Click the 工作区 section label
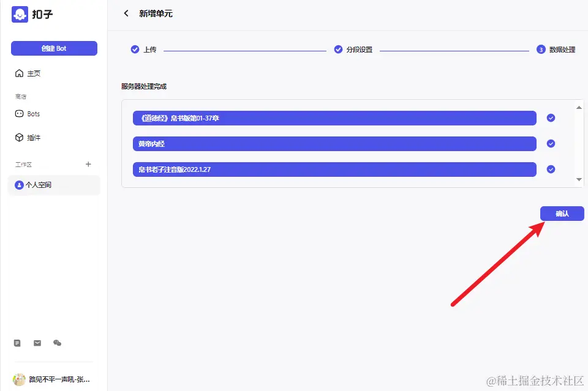Screen dimensions: 588x391 [23, 165]
